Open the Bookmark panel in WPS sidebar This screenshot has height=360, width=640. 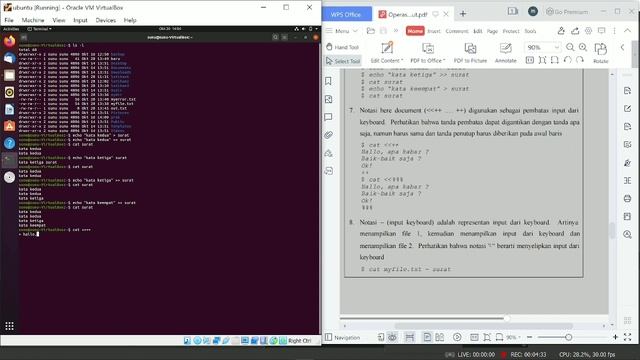pos(328,81)
